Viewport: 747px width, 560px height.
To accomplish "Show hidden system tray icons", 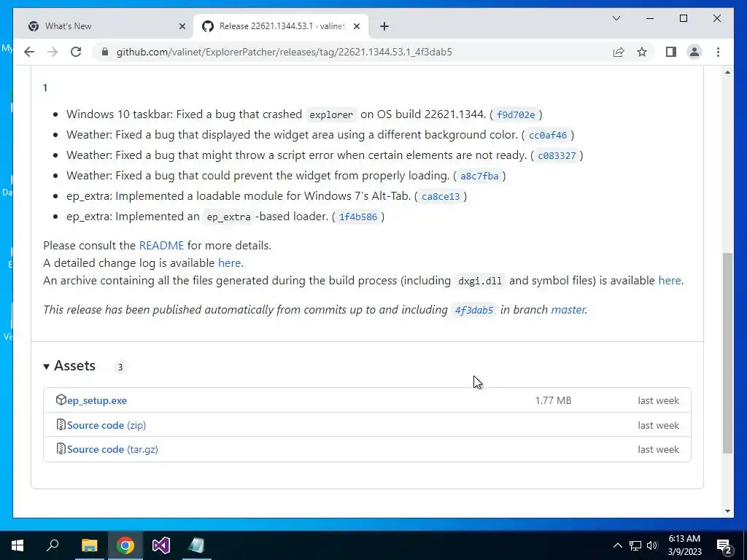I will (617, 545).
